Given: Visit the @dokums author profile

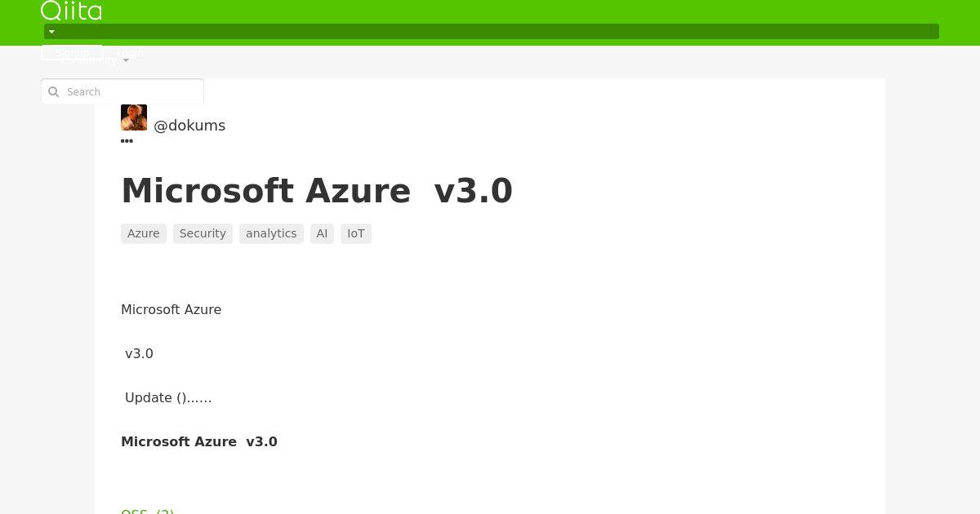Looking at the screenshot, I should (189, 126).
